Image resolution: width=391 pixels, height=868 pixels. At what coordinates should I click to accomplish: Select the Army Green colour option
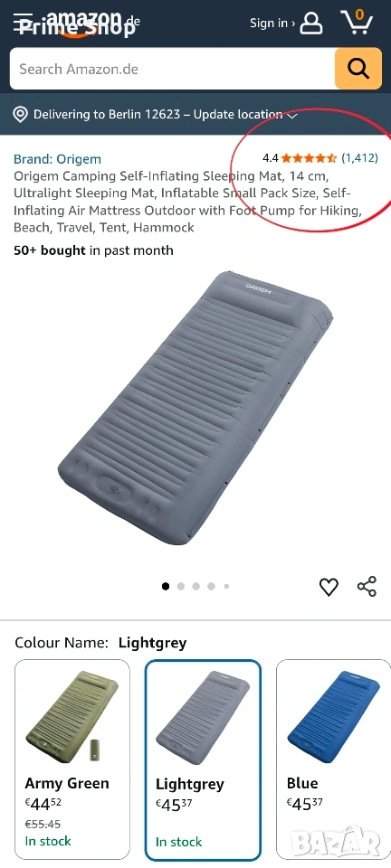click(x=72, y=759)
